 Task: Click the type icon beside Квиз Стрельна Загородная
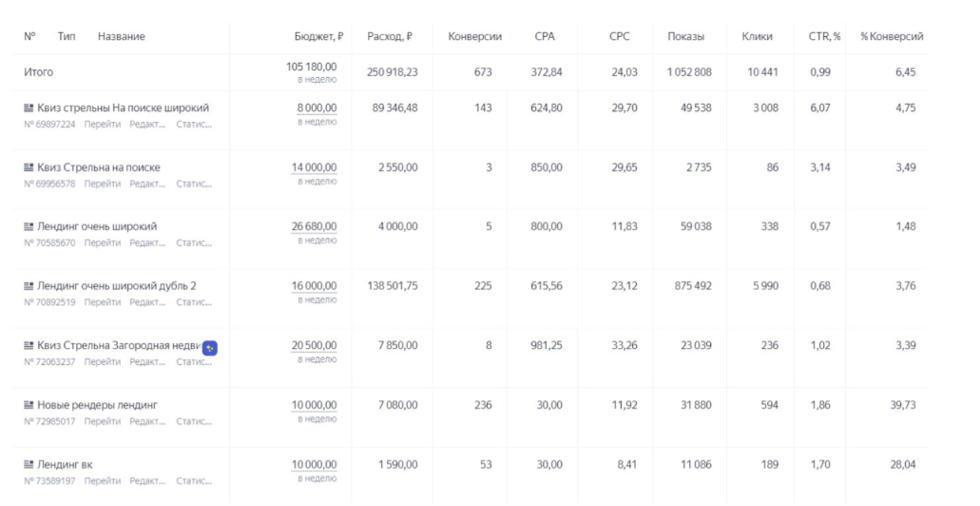(x=29, y=345)
